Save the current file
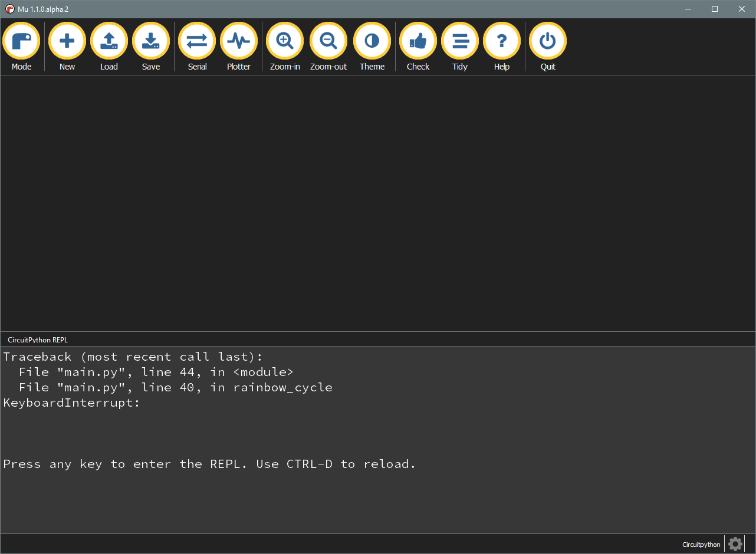This screenshot has width=756, height=554. tap(151, 47)
